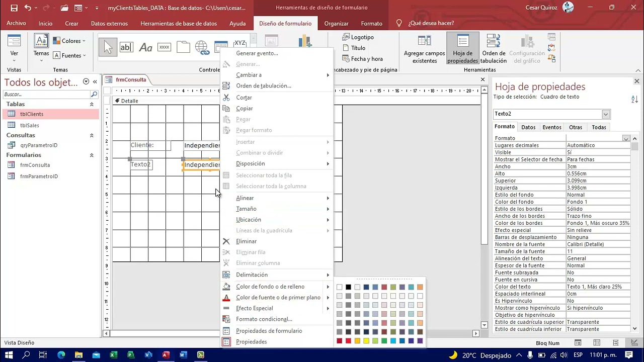Viewport: 644px width, 362px height.
Task: Click the Save icon in title bar
Action: 14,8
